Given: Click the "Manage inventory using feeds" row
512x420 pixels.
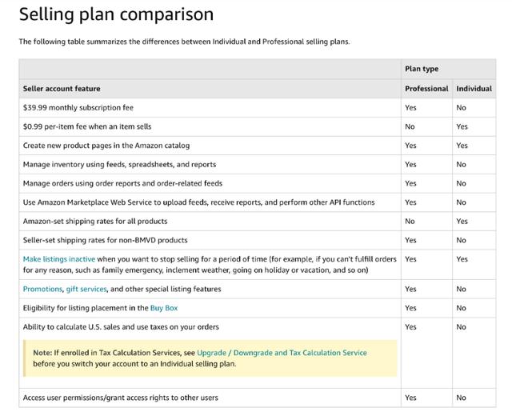Looking at the screenshot, I should point(119,164).
